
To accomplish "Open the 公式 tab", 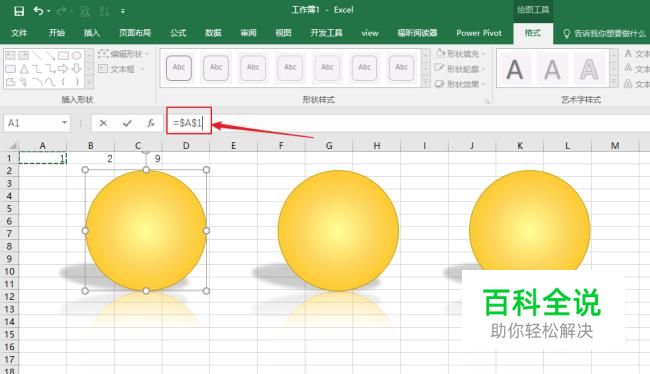I will point(178,33).
